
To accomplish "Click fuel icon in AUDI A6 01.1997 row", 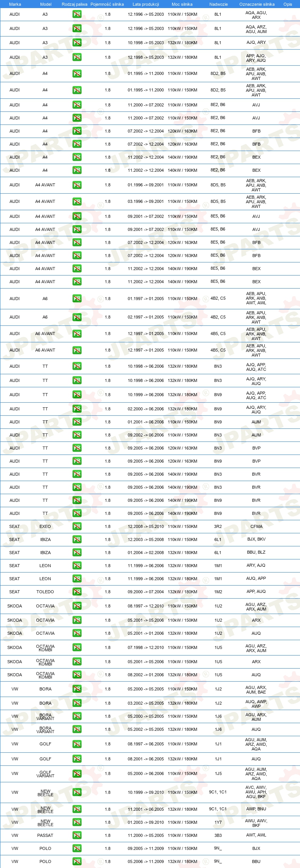I will [77, 299].
